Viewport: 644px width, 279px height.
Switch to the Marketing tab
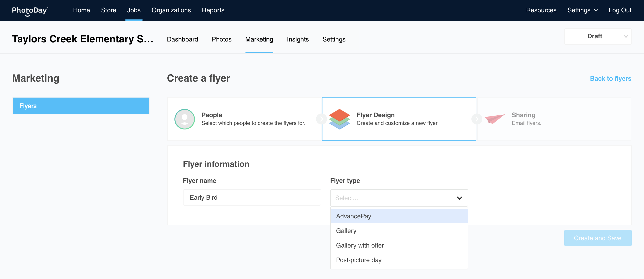coord(259,39)
